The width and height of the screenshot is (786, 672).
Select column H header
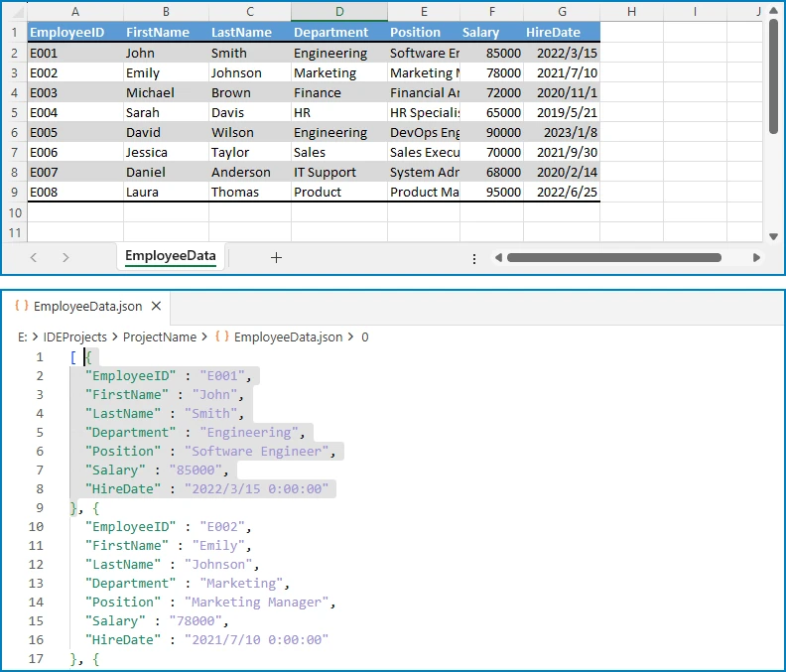pyautogui.click(x=631, y=11)
